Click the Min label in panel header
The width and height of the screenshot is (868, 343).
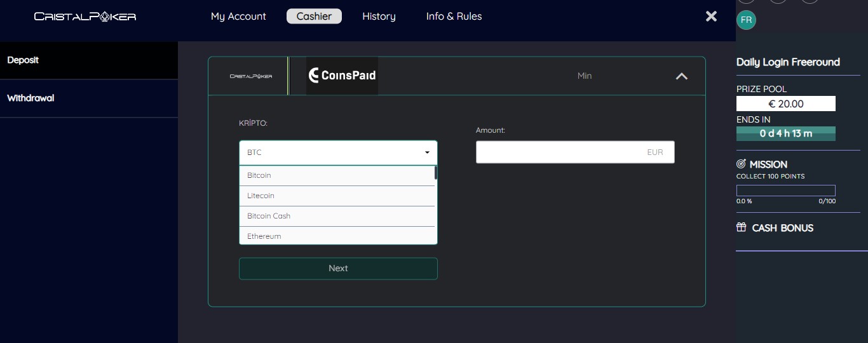click(x=585, y=76)
